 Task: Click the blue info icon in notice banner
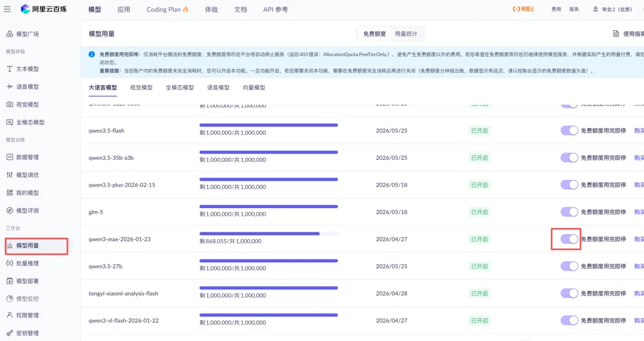(x=92, y=54)
